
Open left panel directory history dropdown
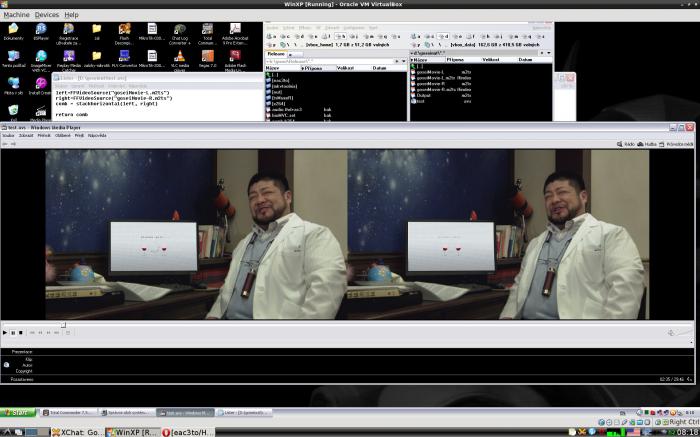[404, 61]
